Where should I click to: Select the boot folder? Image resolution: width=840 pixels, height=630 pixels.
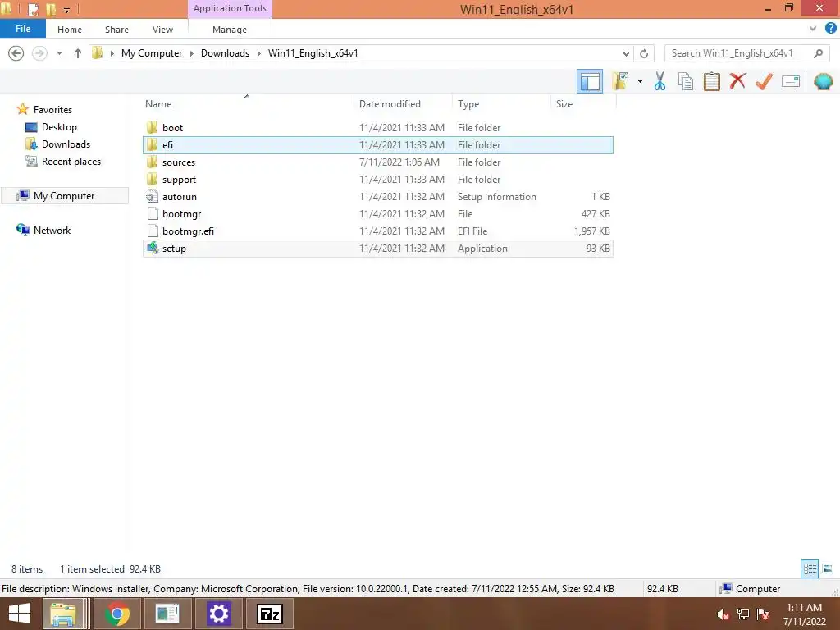click(x=377, y=127)
